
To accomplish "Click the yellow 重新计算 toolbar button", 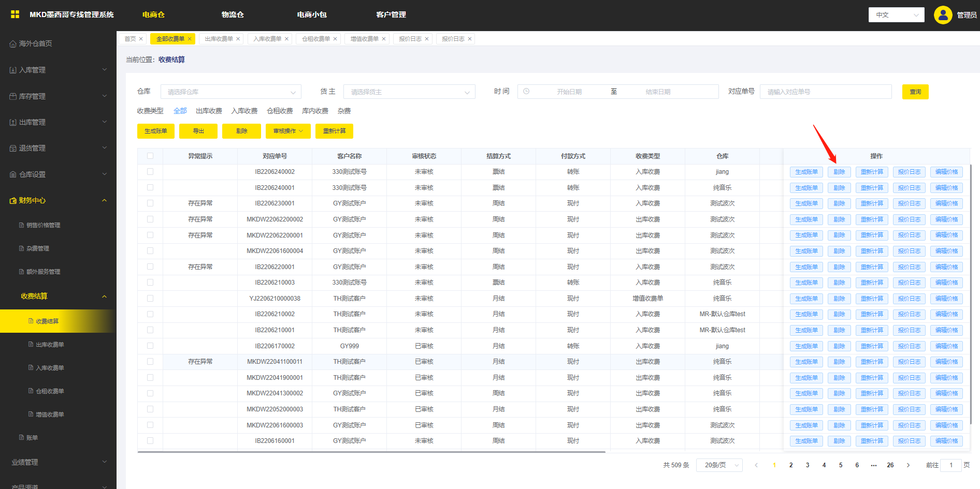I will point(334,131).
